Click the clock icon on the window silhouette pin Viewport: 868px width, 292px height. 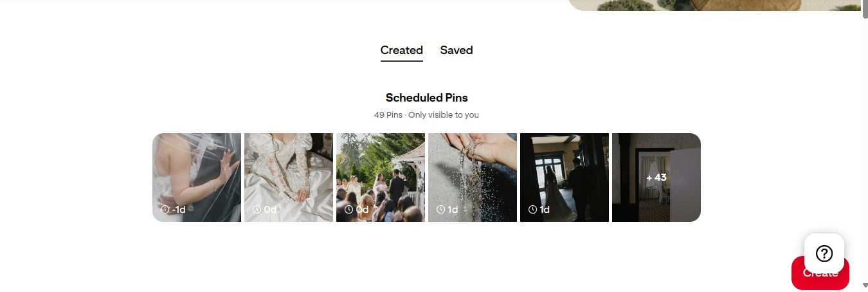(532, 210)
